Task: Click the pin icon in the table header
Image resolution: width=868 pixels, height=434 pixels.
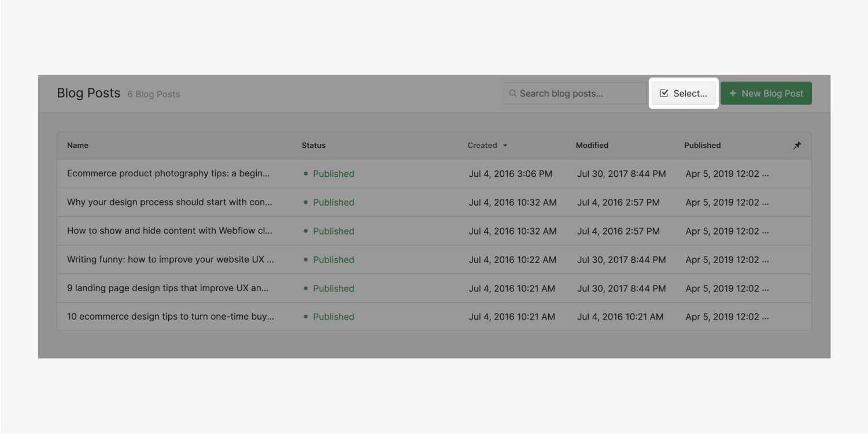Action: coord(797,145)
